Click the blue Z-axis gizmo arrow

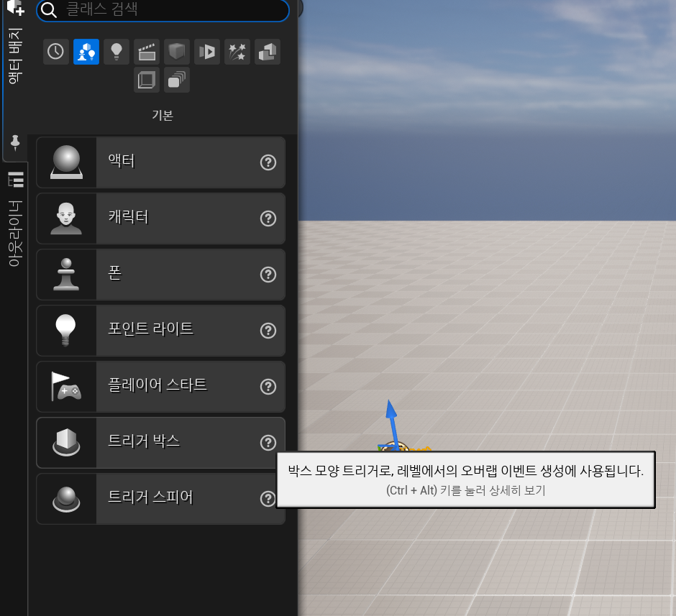(392, 424)
